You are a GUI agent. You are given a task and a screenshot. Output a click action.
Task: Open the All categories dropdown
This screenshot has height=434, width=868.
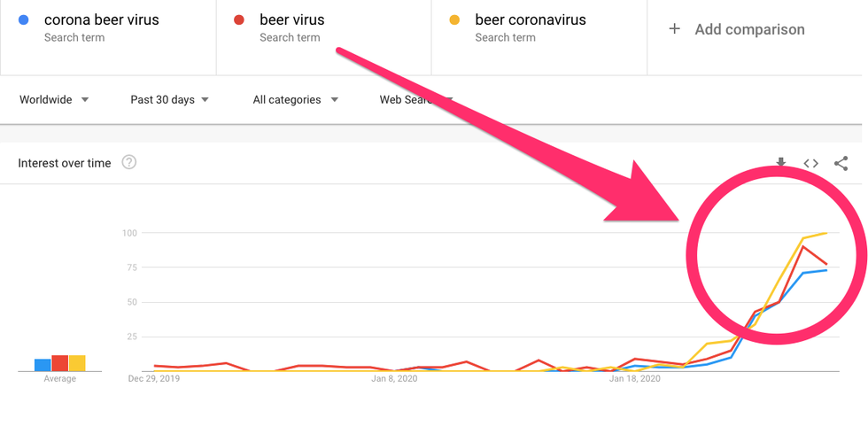[295, 100]
